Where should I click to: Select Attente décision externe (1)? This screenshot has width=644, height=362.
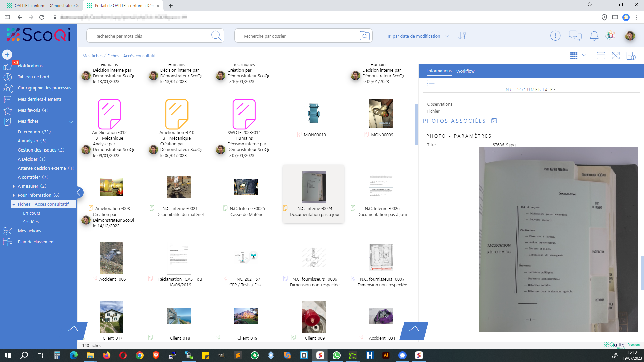coord(46,168)
